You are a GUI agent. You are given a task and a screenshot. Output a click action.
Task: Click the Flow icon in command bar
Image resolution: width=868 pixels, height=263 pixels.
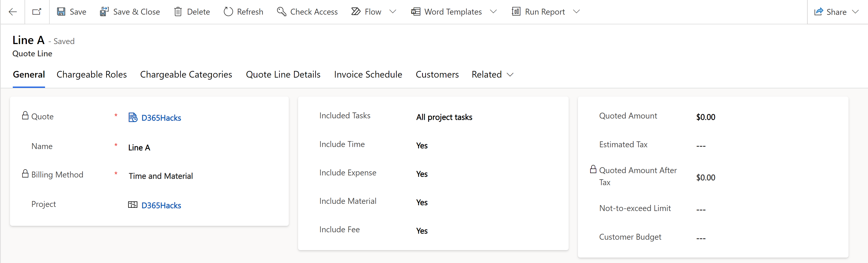tap(356, 11)
